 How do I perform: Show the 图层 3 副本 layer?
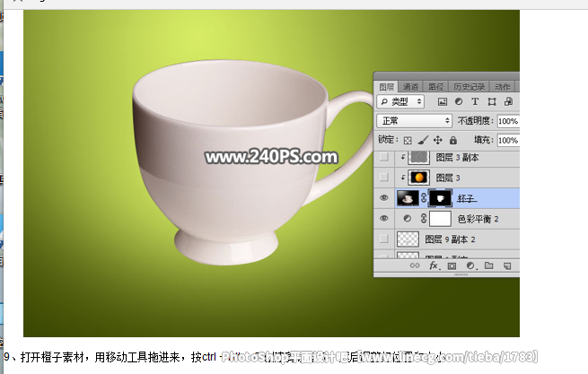[x=383, y=157]
